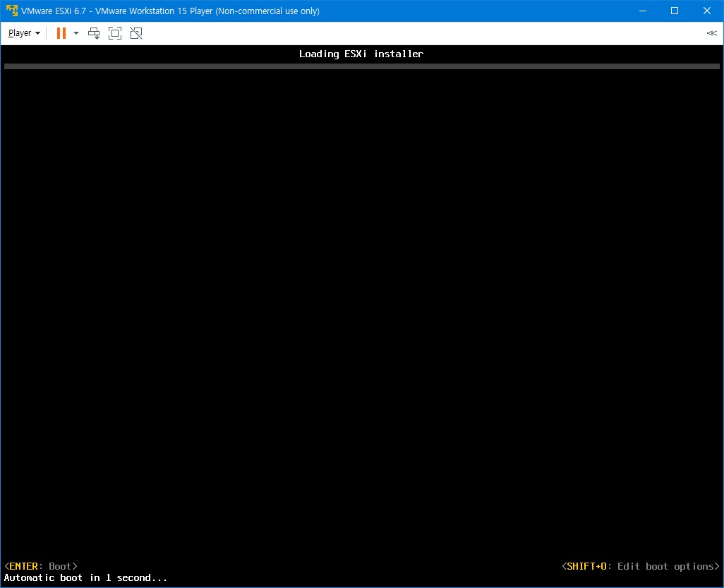The height and width of the screenshot is (588, 724).
Task: Enter full screen mode
Action: coord(115,33)
